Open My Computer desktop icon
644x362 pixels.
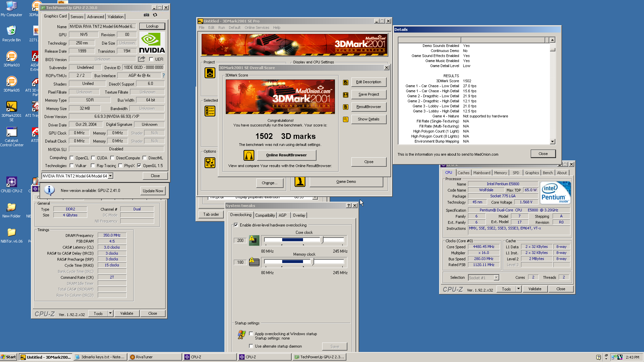(11, 9)
